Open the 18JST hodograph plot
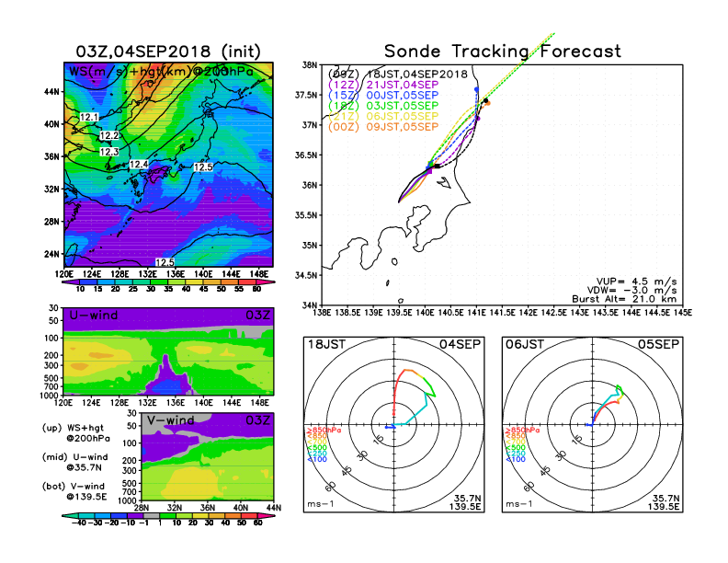728x563 pixels. pos(394,425)
